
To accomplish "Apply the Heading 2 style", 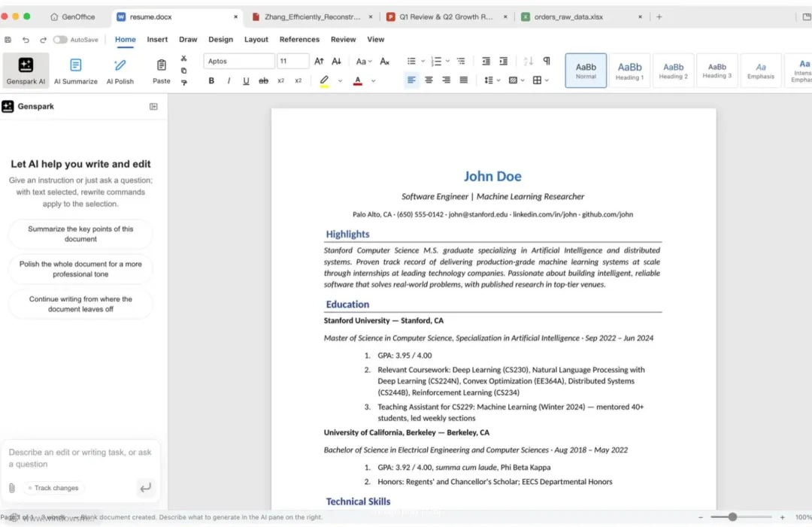I will (x=673, y=71).
